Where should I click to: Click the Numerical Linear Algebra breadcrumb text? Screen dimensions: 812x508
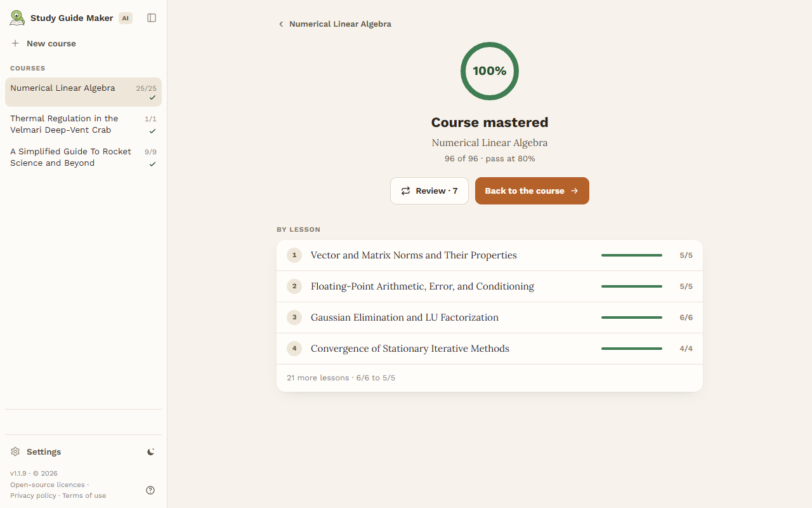[x=340, y=24]
